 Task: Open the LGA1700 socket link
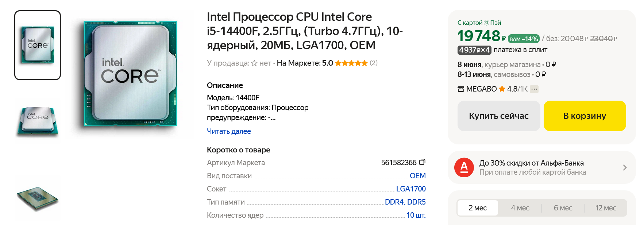(411, 189)
